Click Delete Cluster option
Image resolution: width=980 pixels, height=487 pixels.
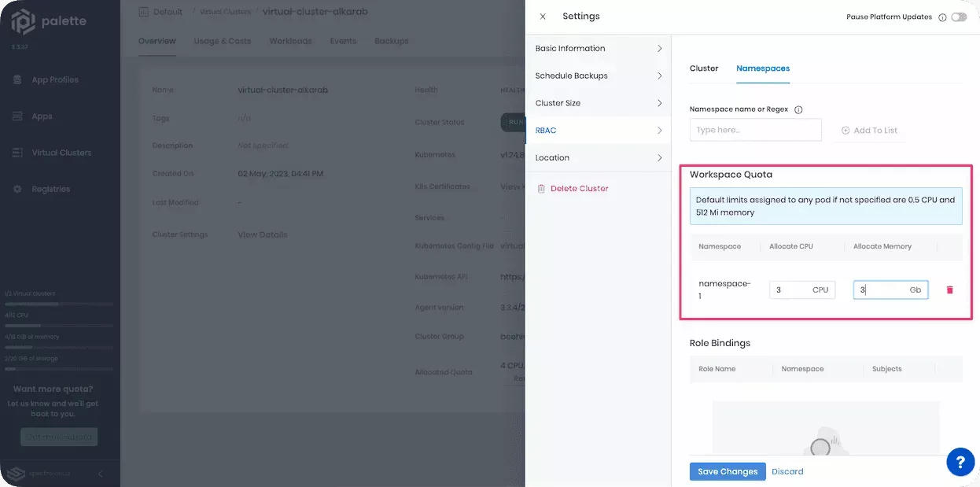click(x=579, y=189)
